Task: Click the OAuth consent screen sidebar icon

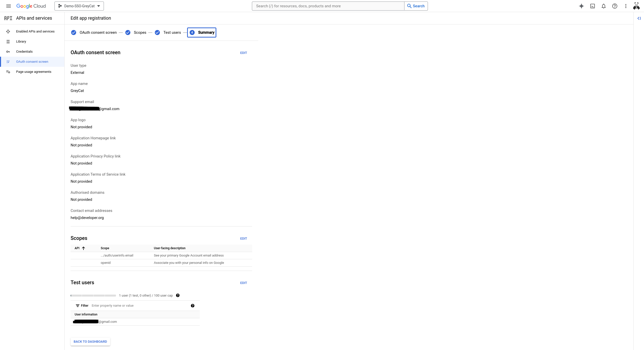Action: [8, 62]
